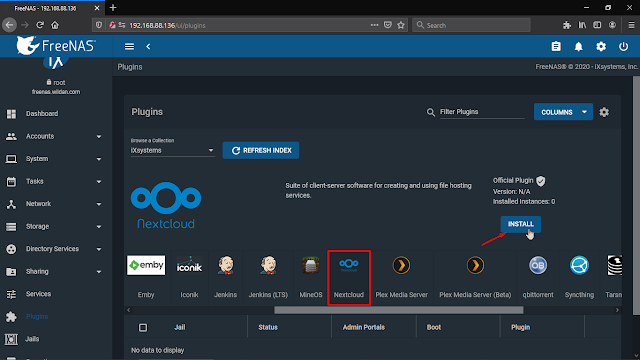Select the Syncthing plugin icon
The image size is (640, 360).
tap(579, 265)
